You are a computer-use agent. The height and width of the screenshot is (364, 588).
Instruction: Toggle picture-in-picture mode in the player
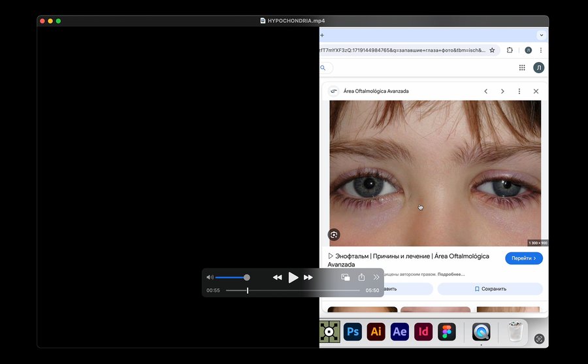(346, 278)
